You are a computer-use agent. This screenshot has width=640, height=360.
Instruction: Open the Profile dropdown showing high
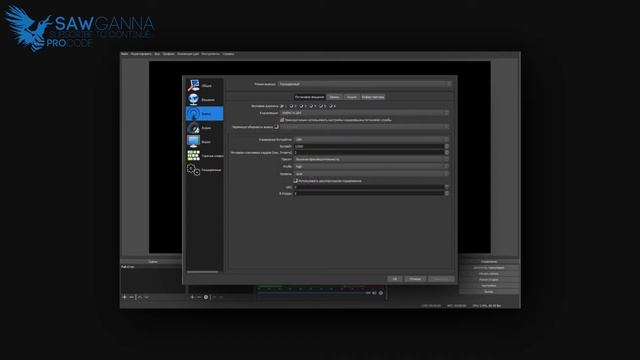click(x=371, y=167)
